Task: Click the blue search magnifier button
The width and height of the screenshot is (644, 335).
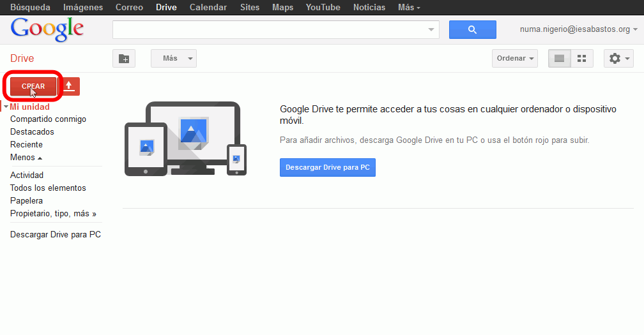Action: tap(472, 29)
